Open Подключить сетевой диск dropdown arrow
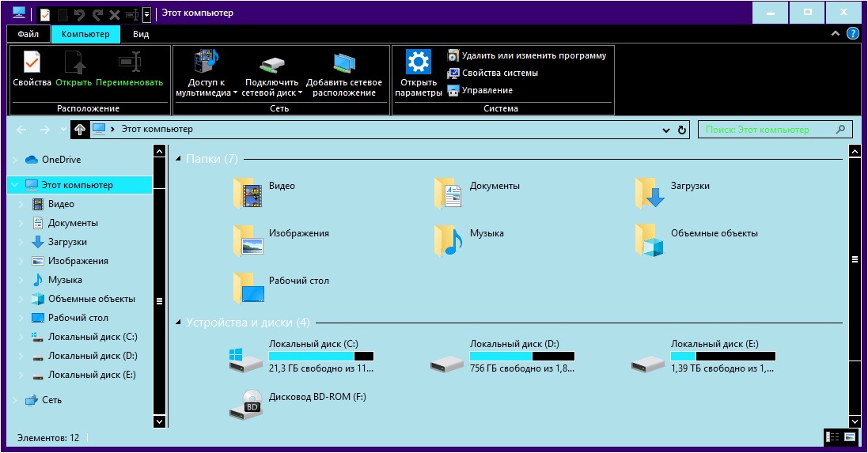Image resolution: width=868 pixels, height=453 pixels. tap(301, 92)
